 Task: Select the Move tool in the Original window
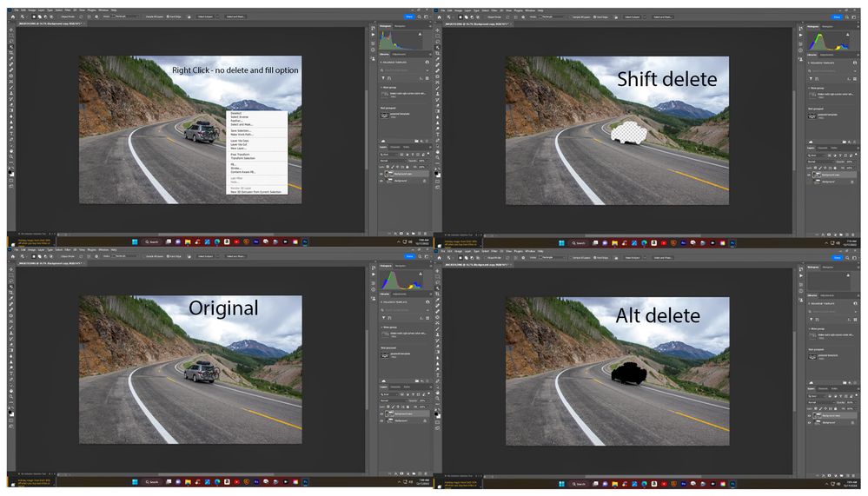point(11,270)
